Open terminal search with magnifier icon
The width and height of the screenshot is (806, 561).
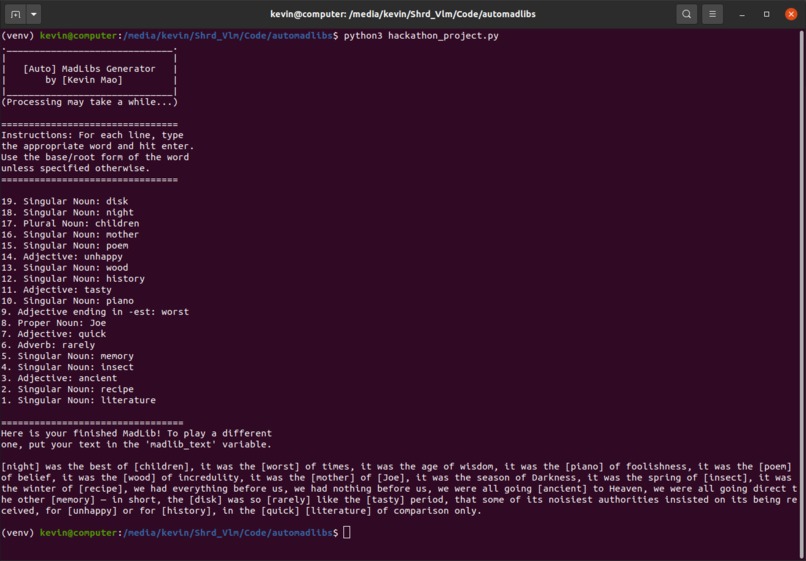686,14
